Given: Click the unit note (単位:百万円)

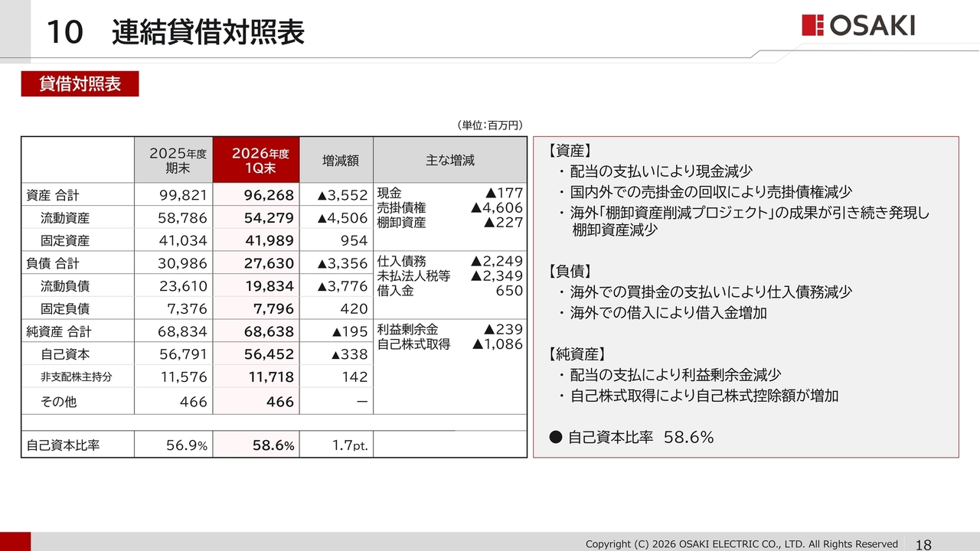Looking at the screenshot, I should pos(488,126).
